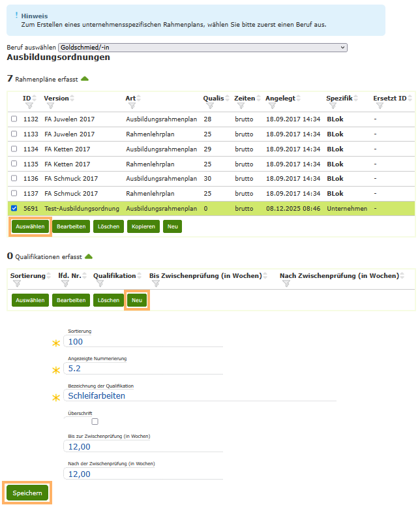Click the filter icon under the Sortierung column
This screenshot has width=420, height=507.
pyautogui.click(x=16, y=284)
